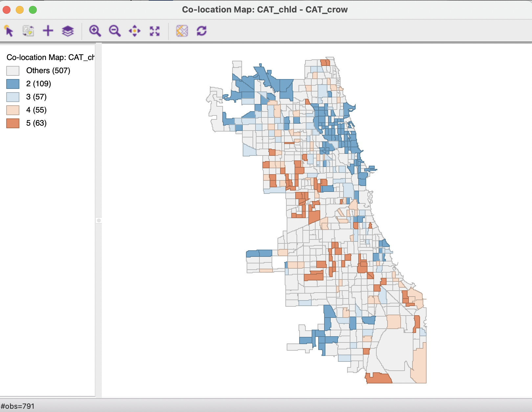The height and width of the screenshot is (412, 532).
Task: Click the '4 (55)' legend label
Action: pyautogui.click(x=36, y=110)
